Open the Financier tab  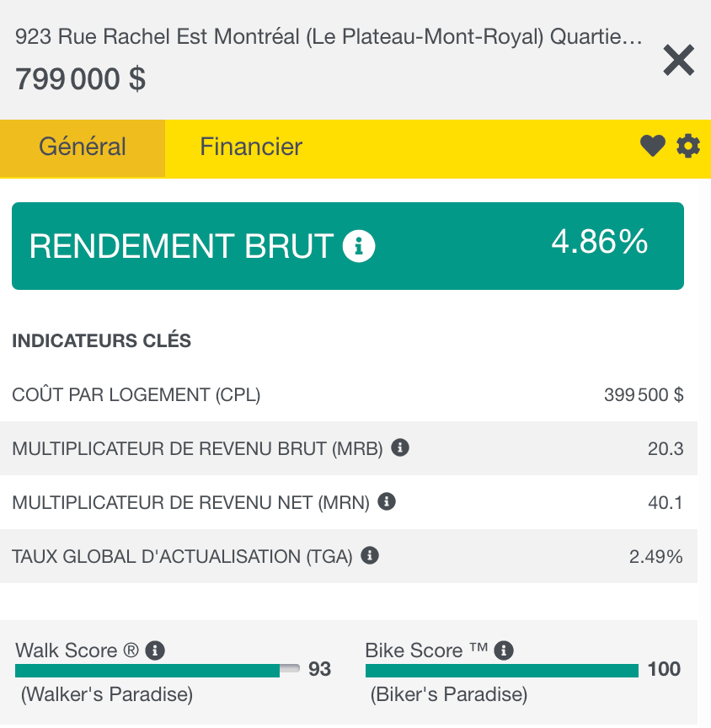tap(251, 147)
